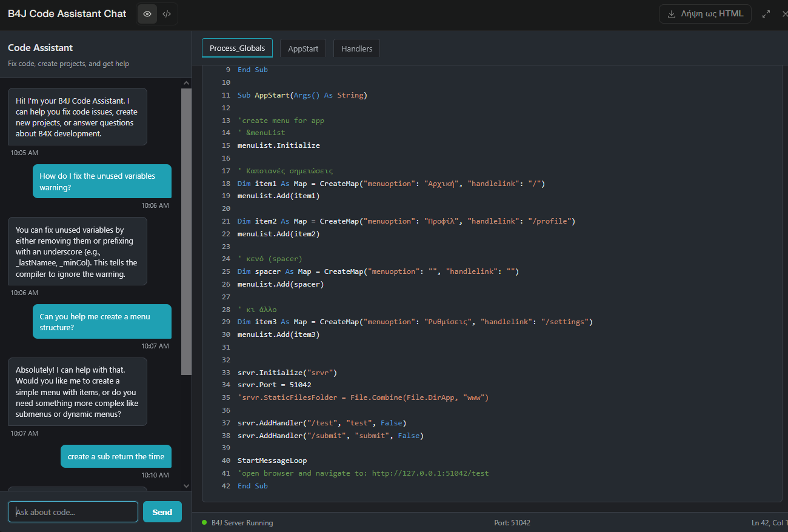Image resolution: width=788 pixels, height=532 pixels.
Task: Click the commented 'srvr.StaticFilesFolder' line
Action: [363, 397]
